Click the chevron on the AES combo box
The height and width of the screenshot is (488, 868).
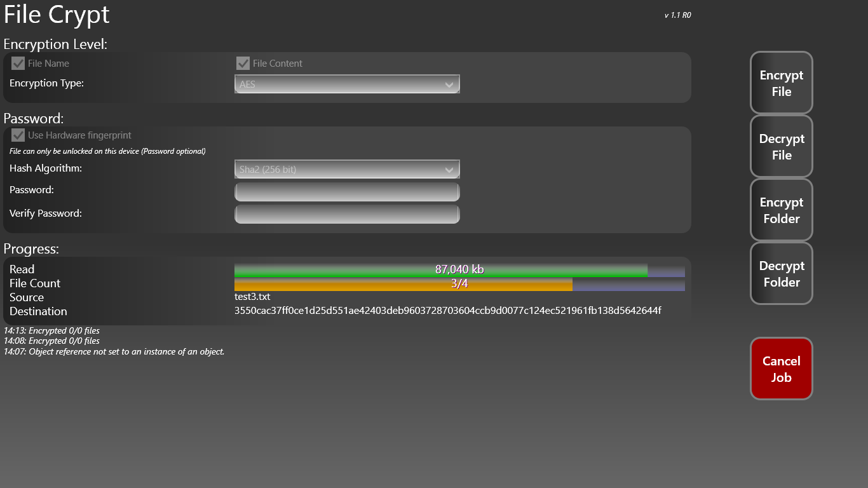450,83
